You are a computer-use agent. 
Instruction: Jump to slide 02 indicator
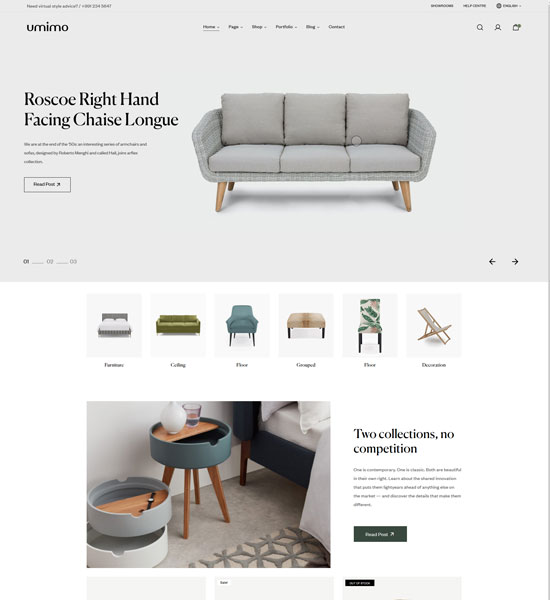50,261
